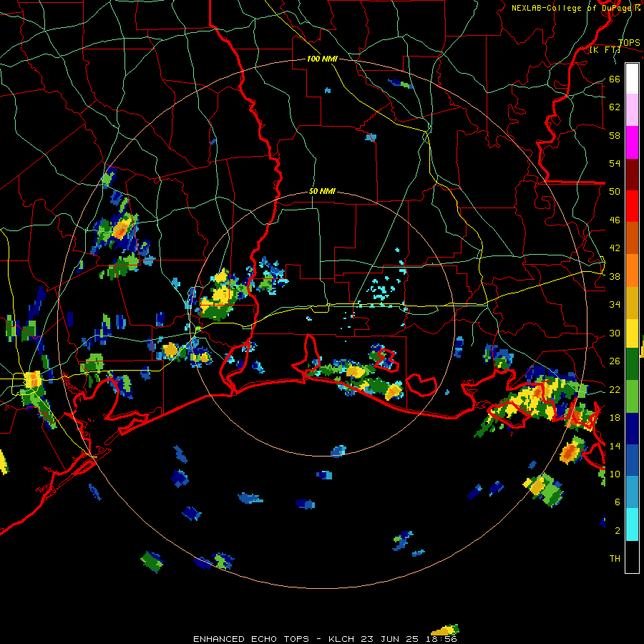This screenshot has width=644, height=644.
Task: Click legend value 58
Action: [615, 135]
